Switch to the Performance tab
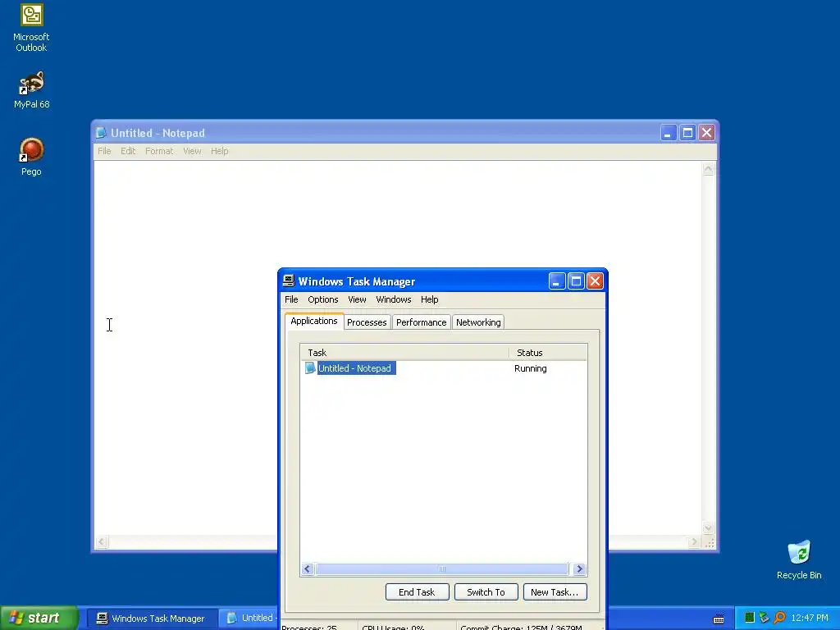This screenshot has width=840, height=630. 421,322
